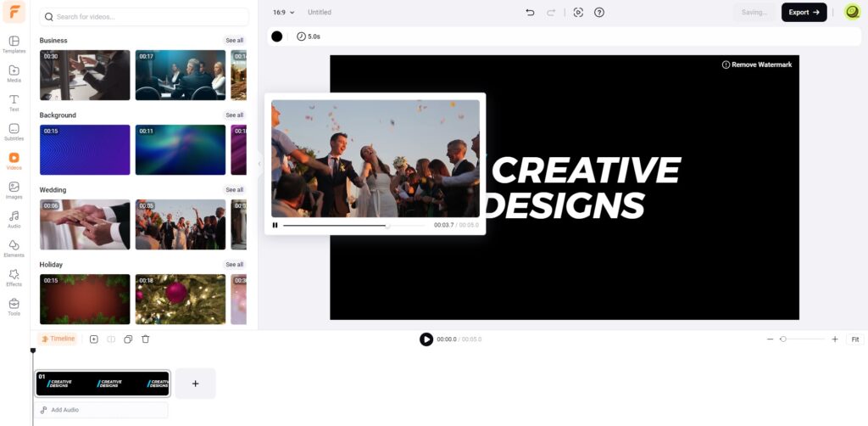Open the 16:9 aspect ratio dropdown
The image size is (868, 426).
(283, 12)
